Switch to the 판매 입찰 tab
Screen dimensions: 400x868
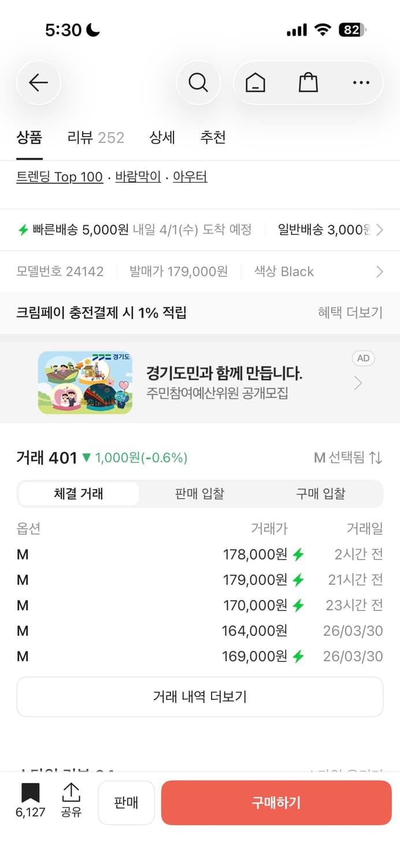(199, 493)
